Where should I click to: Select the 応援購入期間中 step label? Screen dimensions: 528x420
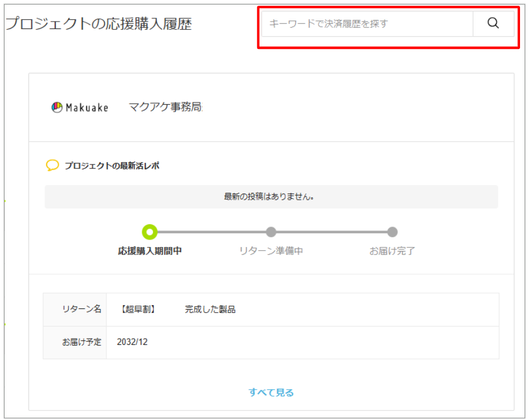(x=150, y=251)
